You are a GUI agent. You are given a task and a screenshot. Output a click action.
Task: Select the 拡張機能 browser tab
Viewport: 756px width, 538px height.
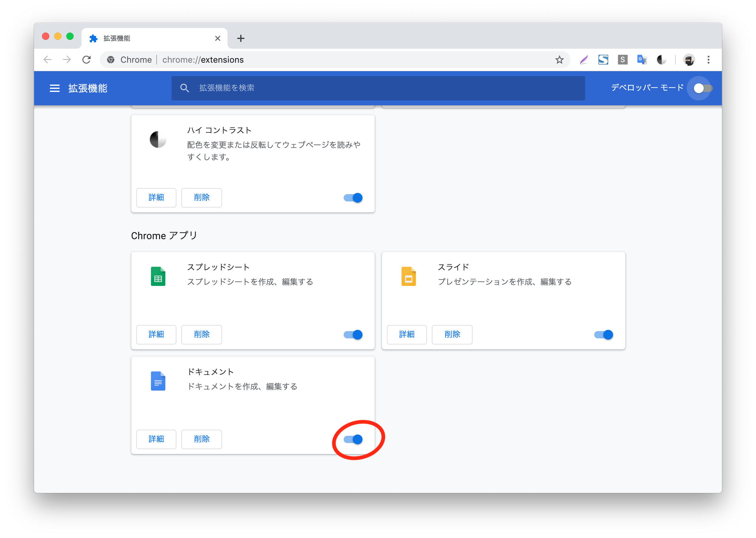click(154, 38)
